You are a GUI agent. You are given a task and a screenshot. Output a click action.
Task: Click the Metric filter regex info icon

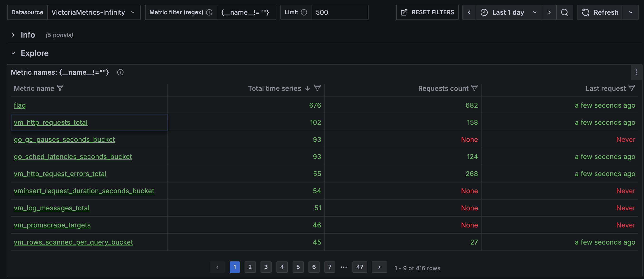click(209, 12)
